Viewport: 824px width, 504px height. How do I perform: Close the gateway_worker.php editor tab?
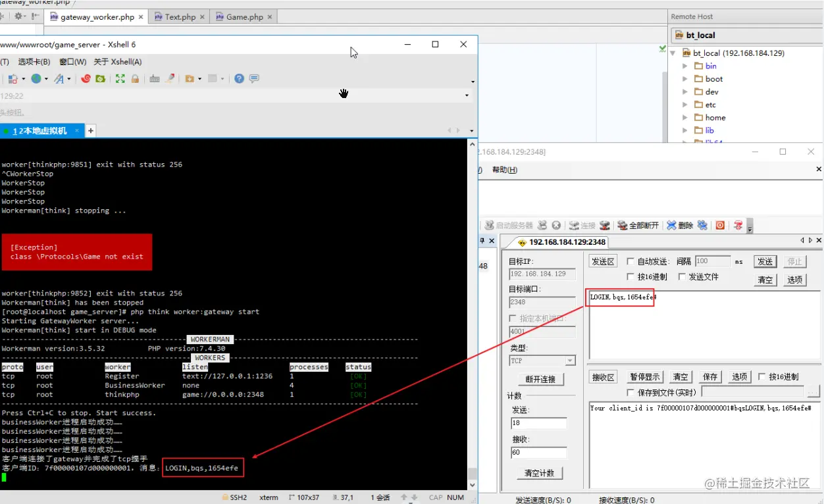point(141,17)
